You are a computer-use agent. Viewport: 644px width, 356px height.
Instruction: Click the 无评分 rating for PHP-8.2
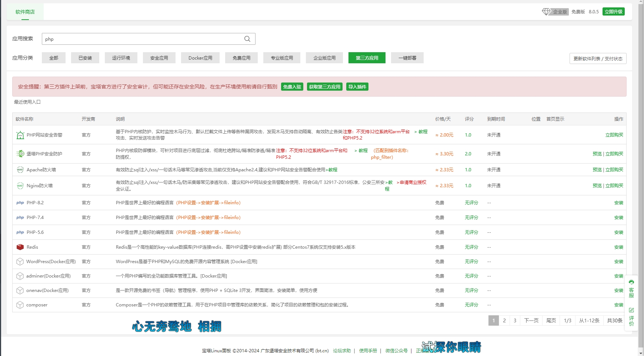pos(471,203)
